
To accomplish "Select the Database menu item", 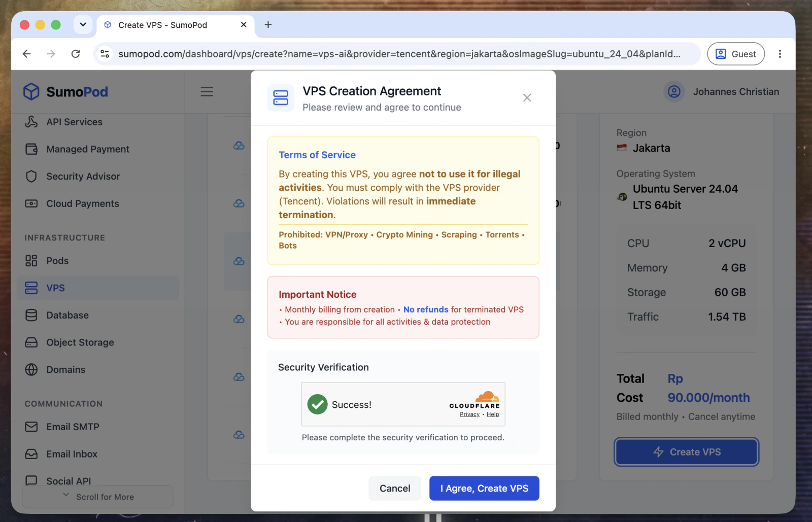I will point(98,315).
